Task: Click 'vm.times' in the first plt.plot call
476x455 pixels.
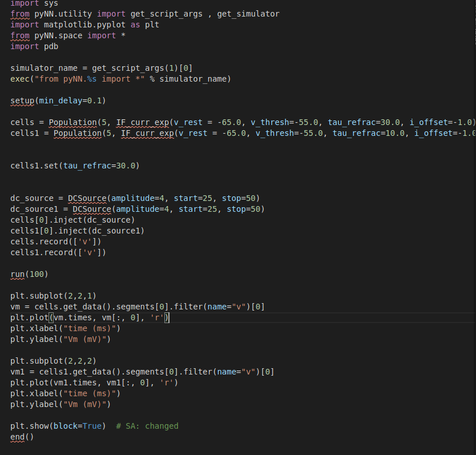Action: coord(72,318)
